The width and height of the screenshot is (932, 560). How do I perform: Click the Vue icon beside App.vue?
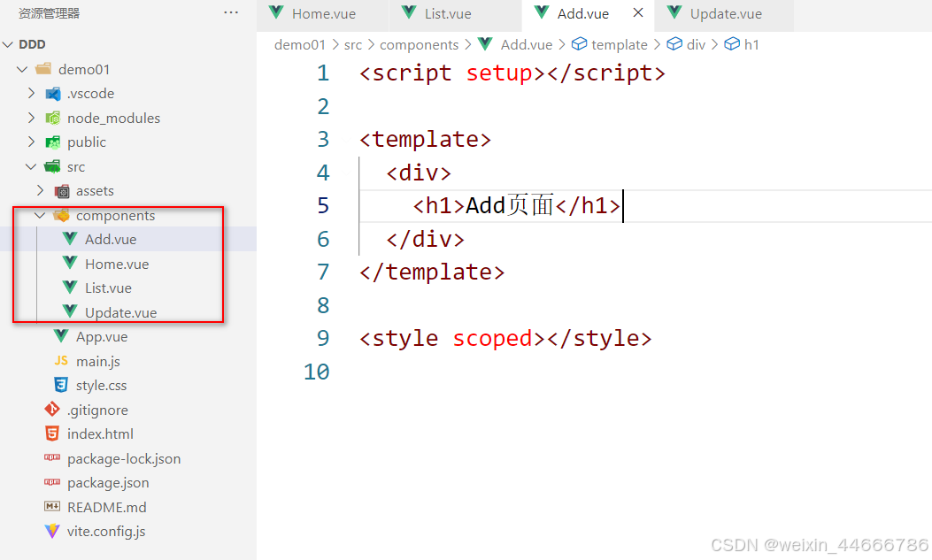coord(61,335)
